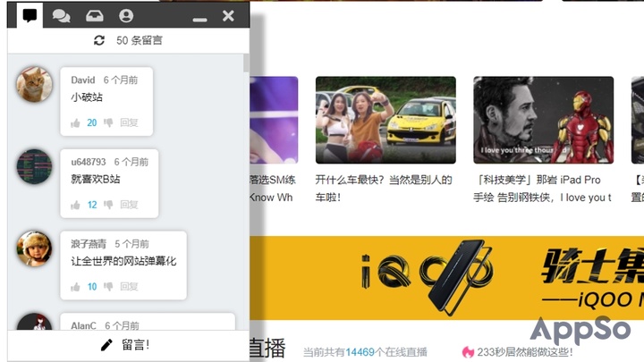Open the inbox tray icon

tap(94, 15)
